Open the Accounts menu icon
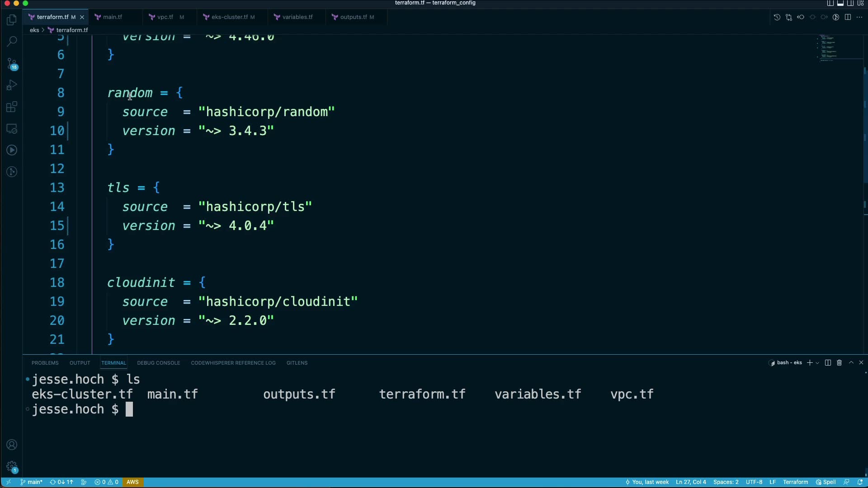Image resolution: width=868 pixels, height=488 pixels. tap(12, 445)
